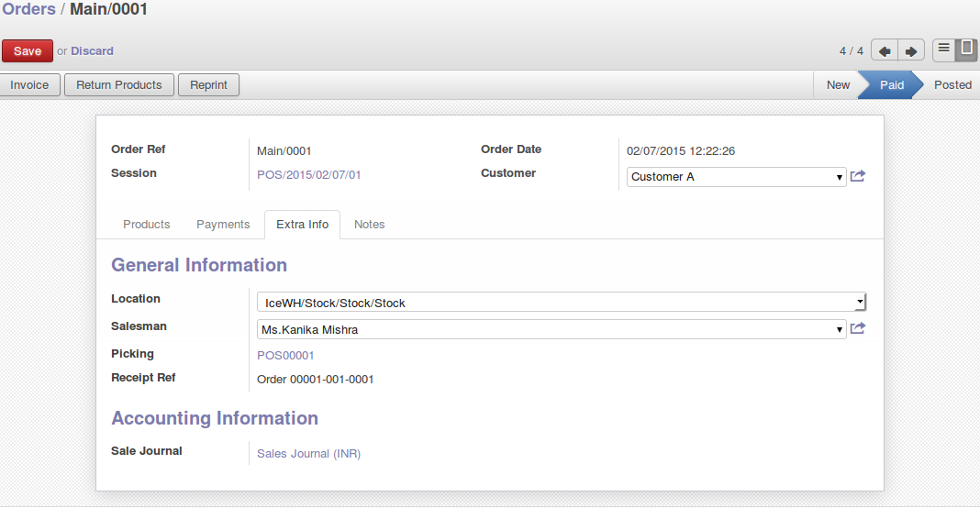Screen dimensions: 980x508
Task: Switch to the Products tab
Action: tap(146, 225)
